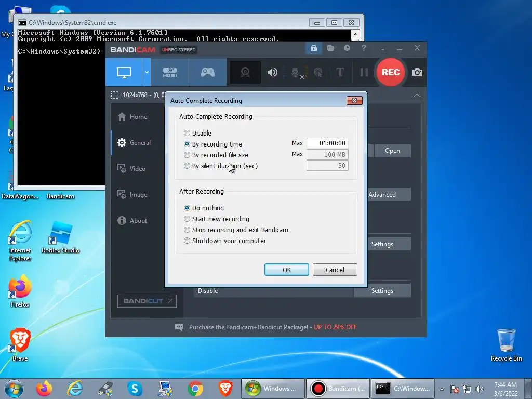The width and height of the screenshot is (532, 399).
Task: Close the Auto Complete Recording dialog
Action: (354, 100)
